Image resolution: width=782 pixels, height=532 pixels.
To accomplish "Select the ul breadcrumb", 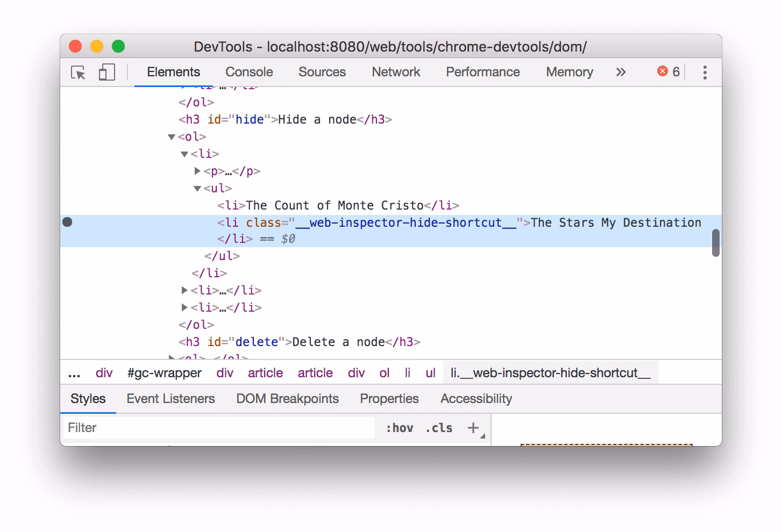I will [430, 373].
